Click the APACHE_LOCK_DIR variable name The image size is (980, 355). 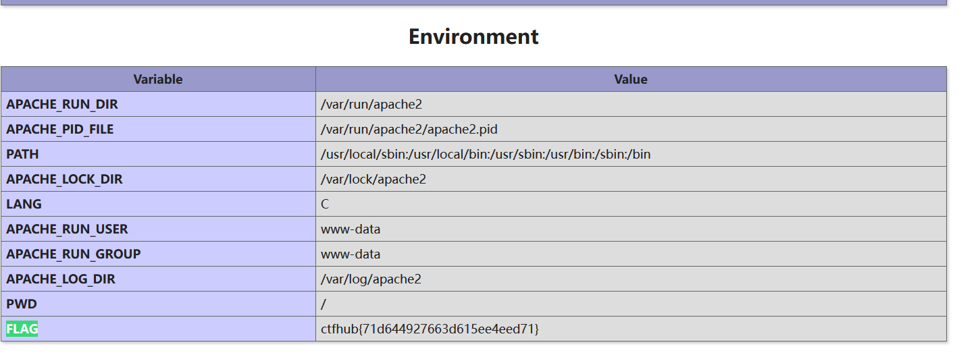[64, 180]
